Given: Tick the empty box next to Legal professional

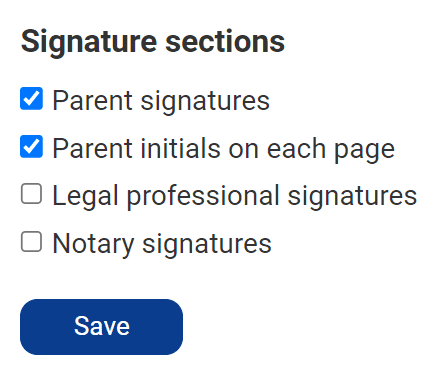Looking at the screenshot, I should click(x=31, y=194).
